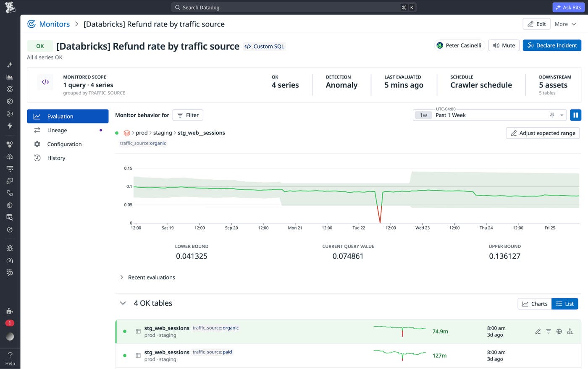This screenshot has height=369, width=588.
Task: Open the area chart Dashboards sidebar icon
Action: (10, 77)
